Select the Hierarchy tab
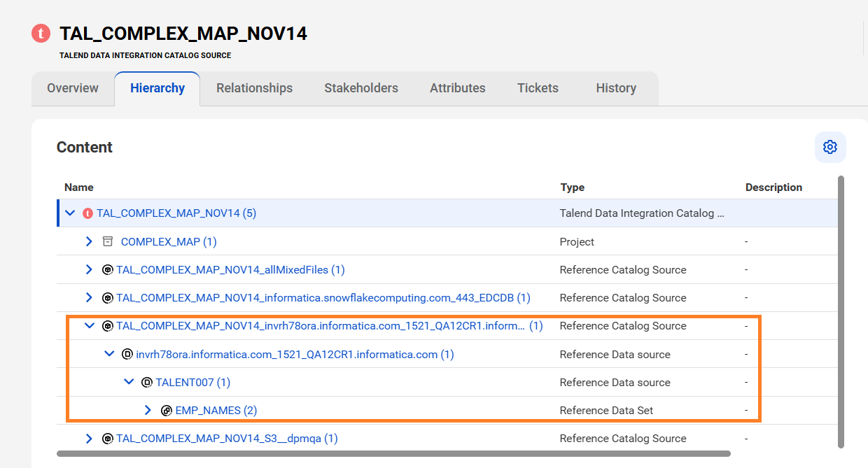Screen dimensions: 868x468 tap(157, 88)
